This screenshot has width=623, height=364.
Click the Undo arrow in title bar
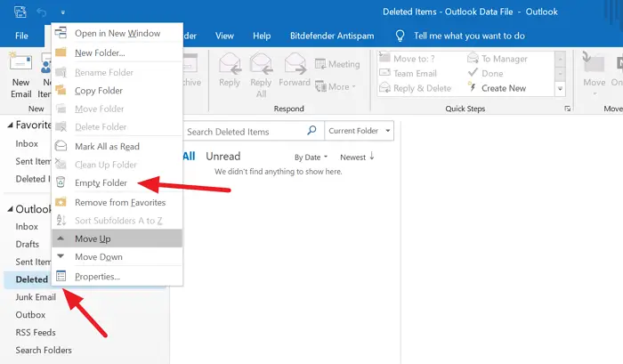tap(42, 12)
